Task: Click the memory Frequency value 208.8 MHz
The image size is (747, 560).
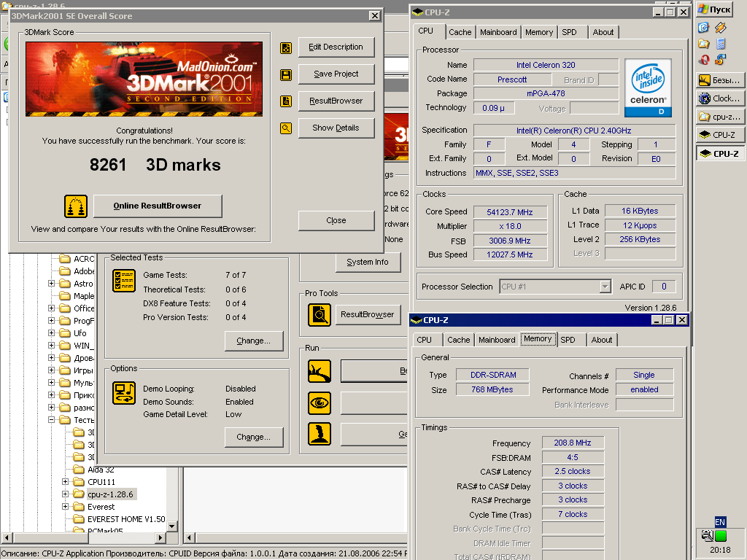Action: click(x=573, y=443)
